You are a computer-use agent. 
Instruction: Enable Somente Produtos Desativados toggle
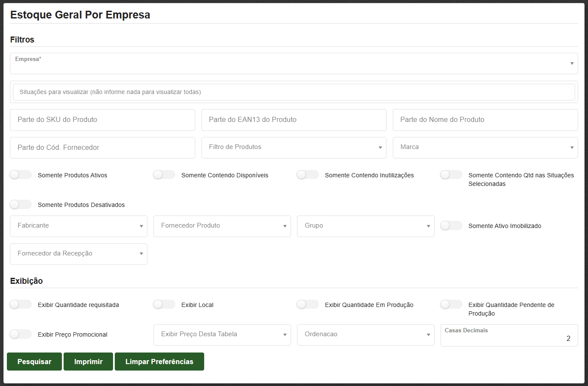pos(21,204)
